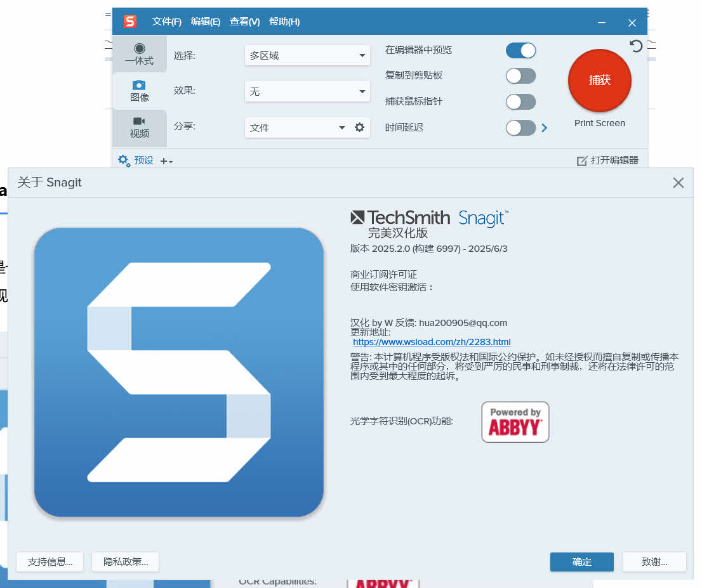Click the TechSmith Snagit brand logo
This screenshot has height=588, width=702.
tap(429, 218)
